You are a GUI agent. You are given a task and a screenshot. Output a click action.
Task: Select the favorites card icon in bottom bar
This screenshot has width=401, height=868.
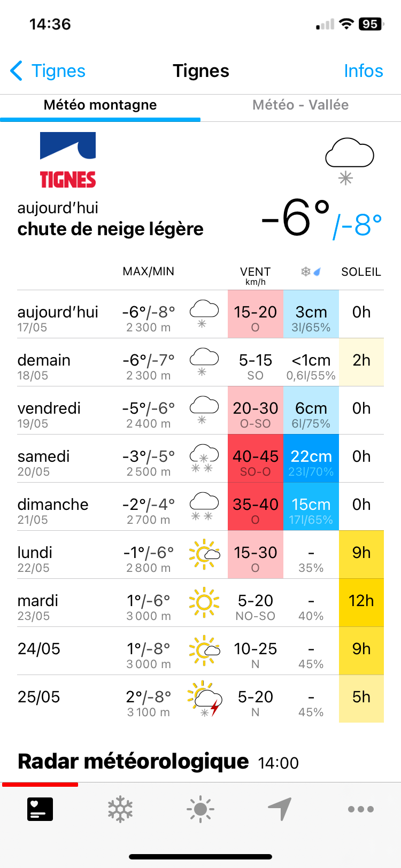click(40, 809)
